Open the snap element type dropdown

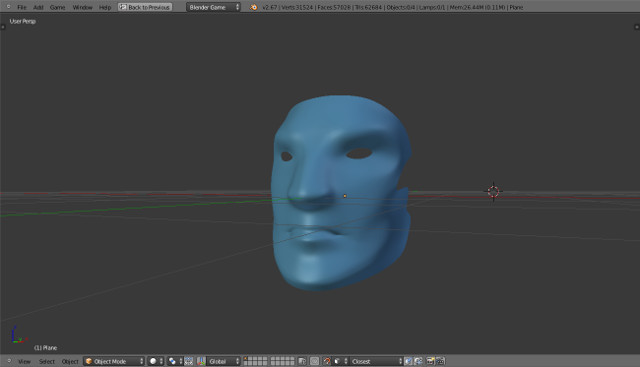(x=340, y=361)
